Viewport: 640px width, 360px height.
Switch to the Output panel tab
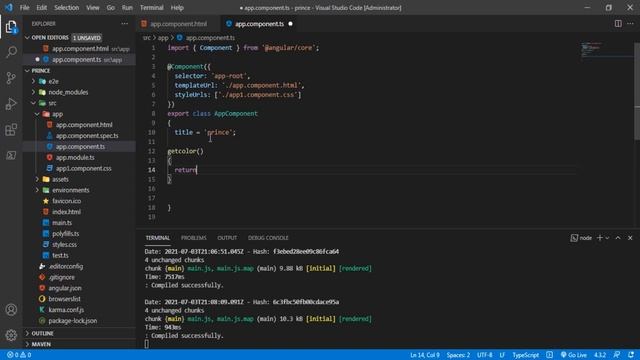tap(227, 238)
